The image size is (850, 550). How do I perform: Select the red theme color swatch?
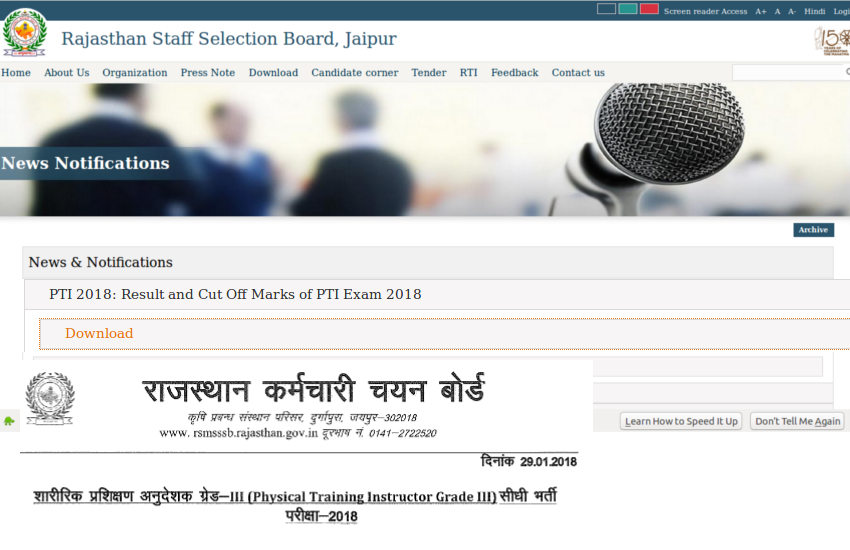(x=648, y=9)
